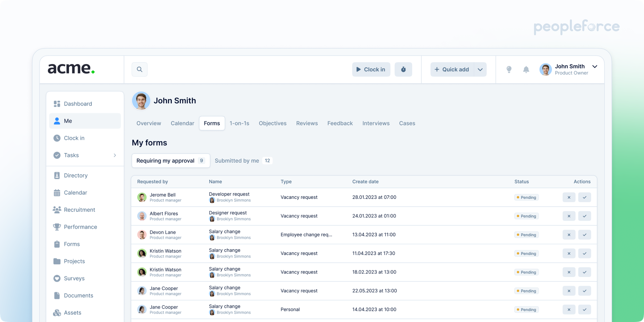Open Directory in the sidebar
This screenshot has height=322, width=644.
coord(85,175)
